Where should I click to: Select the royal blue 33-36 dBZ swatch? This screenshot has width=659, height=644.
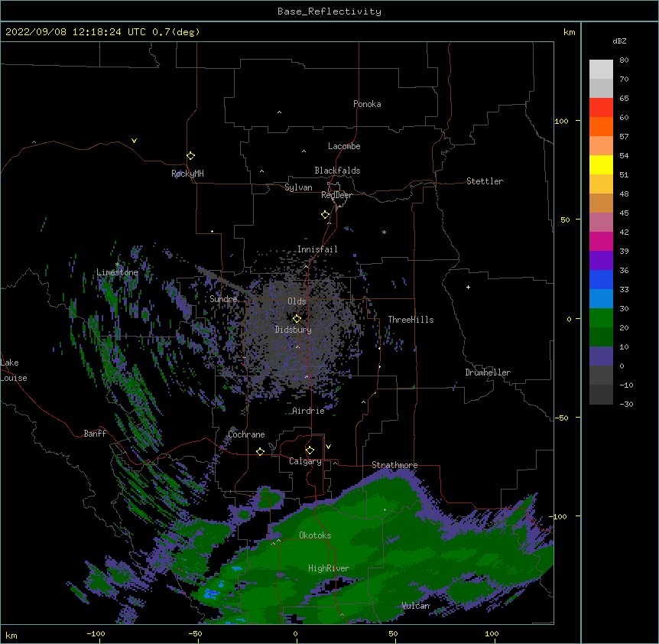[601, 279]
